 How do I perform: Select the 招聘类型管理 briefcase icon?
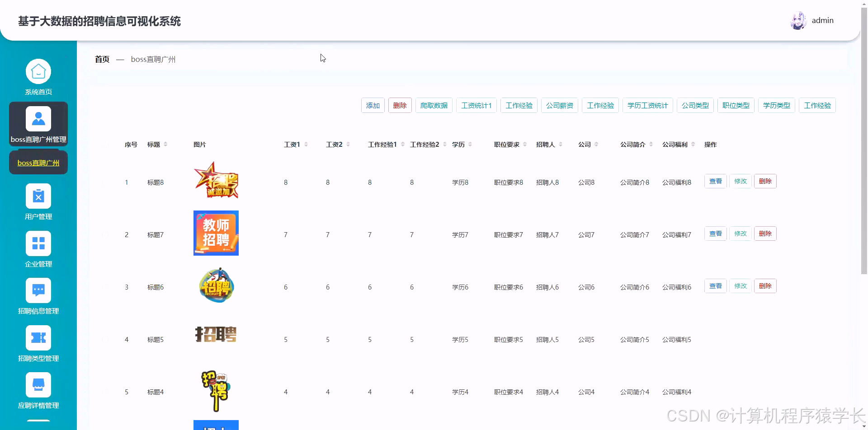coord(38,337)
